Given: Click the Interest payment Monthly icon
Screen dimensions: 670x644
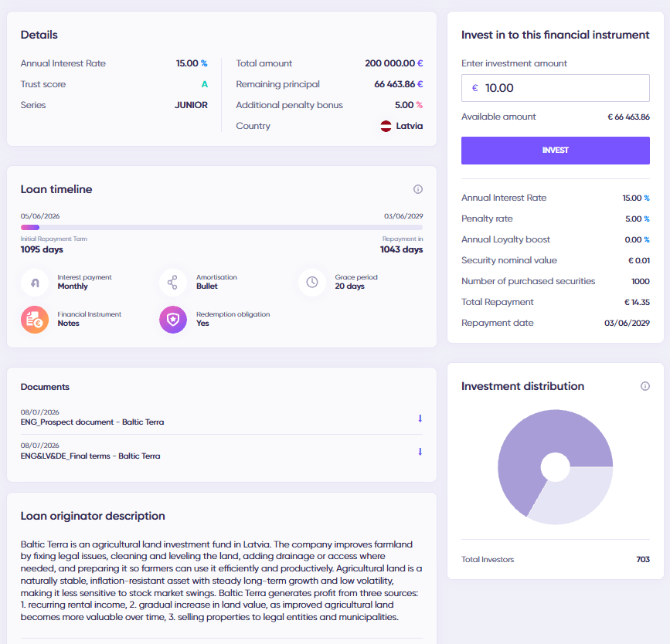Looking at the screenshot, I should (x=35, y=283).
